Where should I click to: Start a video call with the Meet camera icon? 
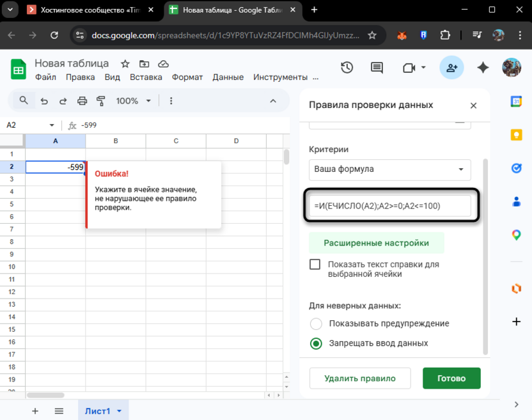click(x=407, y=66)
